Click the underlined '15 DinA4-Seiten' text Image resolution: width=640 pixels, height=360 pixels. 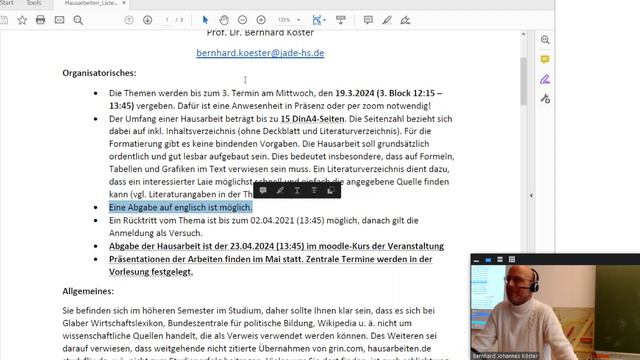coord(312,119)
